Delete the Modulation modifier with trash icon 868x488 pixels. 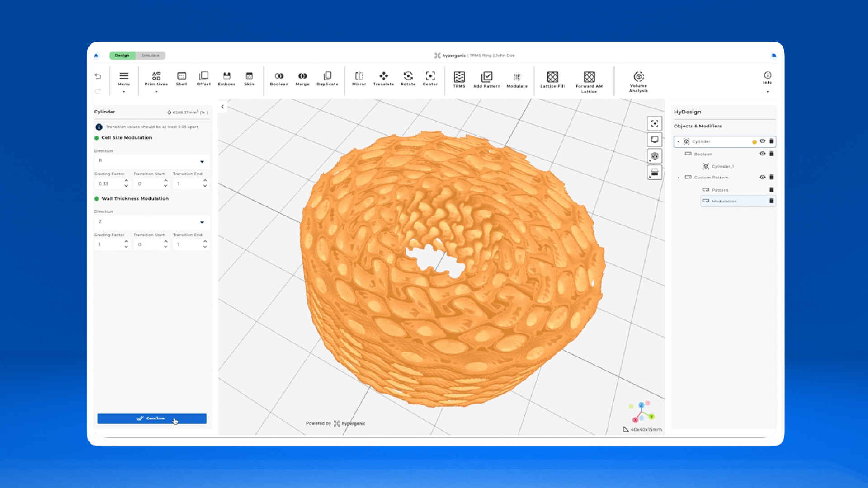pos(771,201)
